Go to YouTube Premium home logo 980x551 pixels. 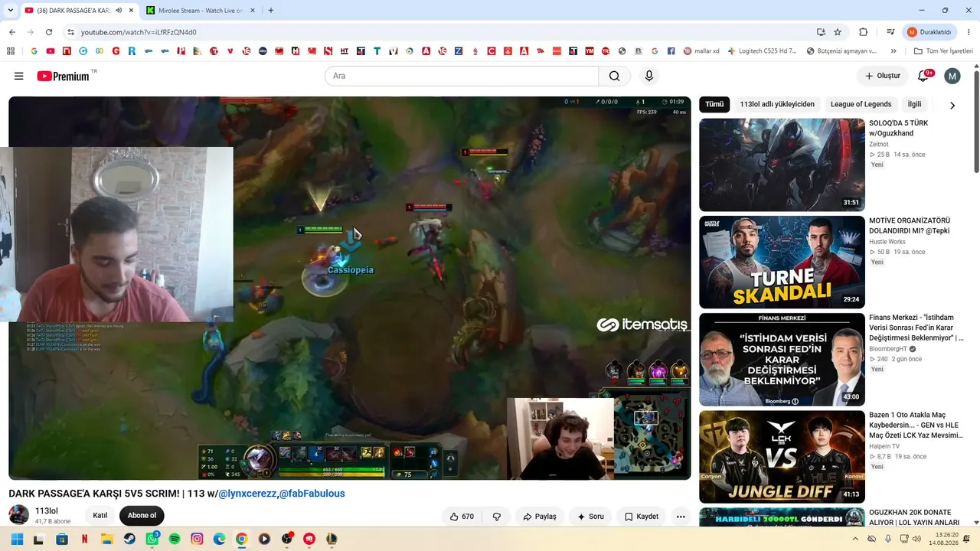[x=63, y=76]
